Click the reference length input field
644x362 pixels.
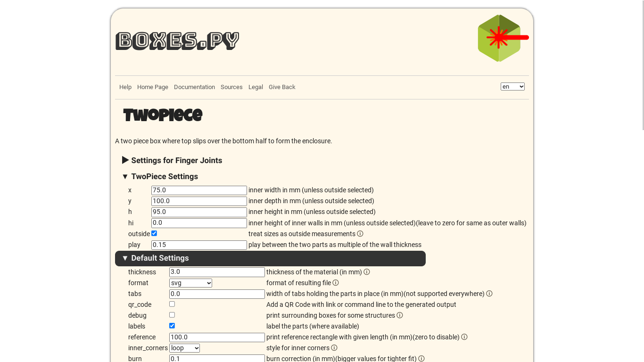coord(217,337)
